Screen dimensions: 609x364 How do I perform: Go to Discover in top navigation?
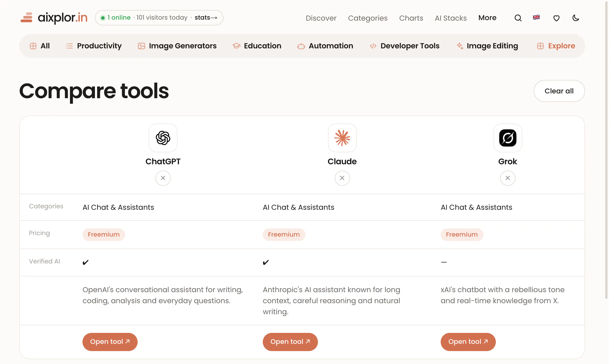pyautogui.click(x=321, y=18)
